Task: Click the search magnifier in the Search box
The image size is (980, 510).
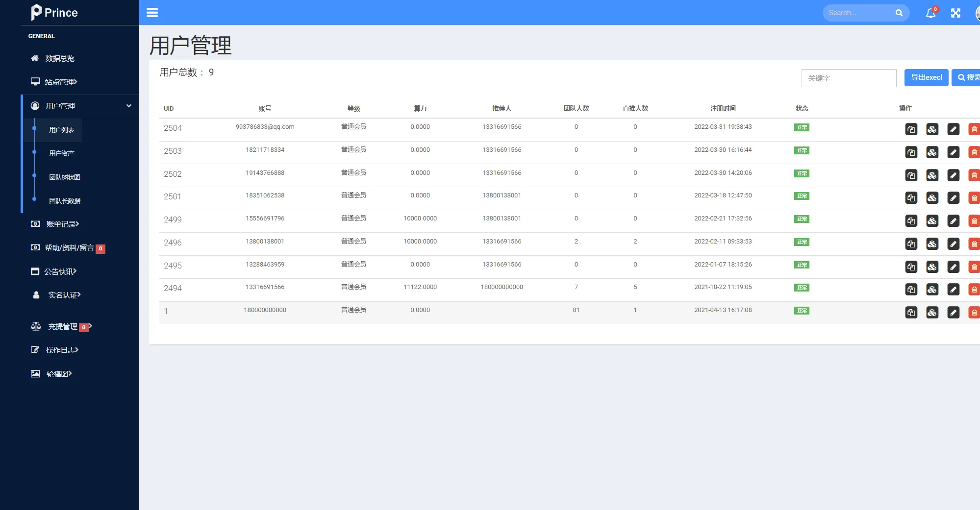Action: [x=899, y=13]
